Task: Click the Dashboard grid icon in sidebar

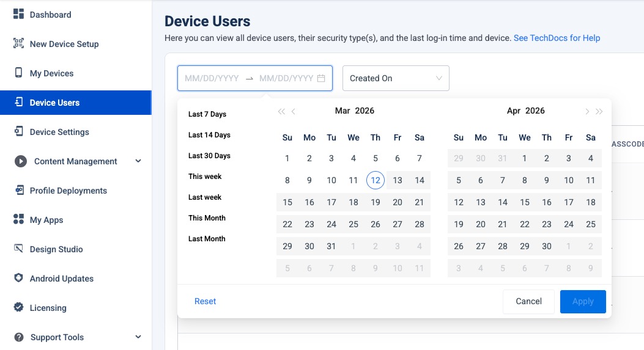Action: tap(18, 14)
